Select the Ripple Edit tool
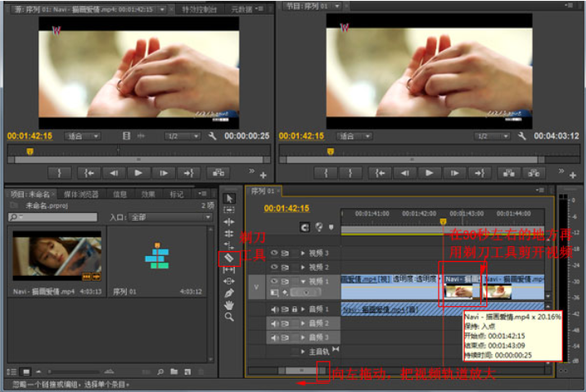 coord(229,222)
